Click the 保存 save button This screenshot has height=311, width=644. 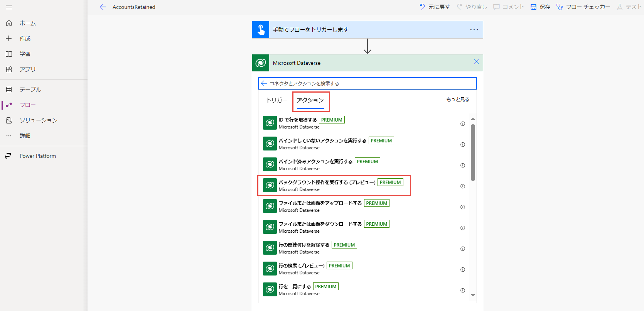point(540,7)
